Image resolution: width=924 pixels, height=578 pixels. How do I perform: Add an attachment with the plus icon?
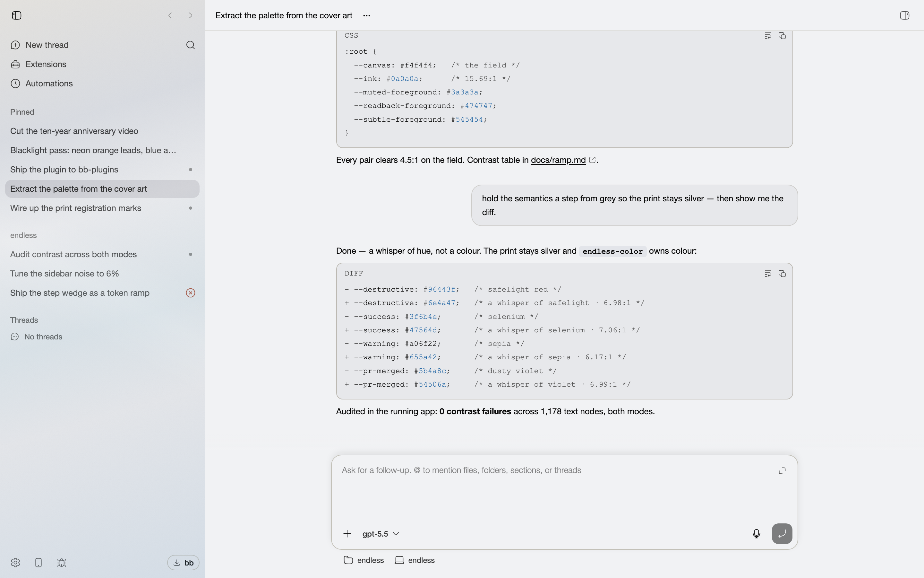pyautogui.click(x=347, y=534)
